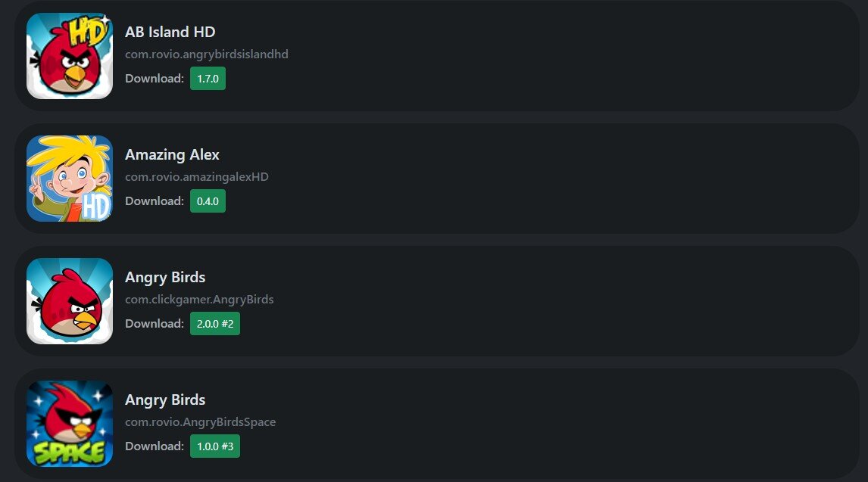This screenshot has width=868, height=482.
Task: Select the com.clickgamer.AngryBirds package name
Action: coord(199,300)
